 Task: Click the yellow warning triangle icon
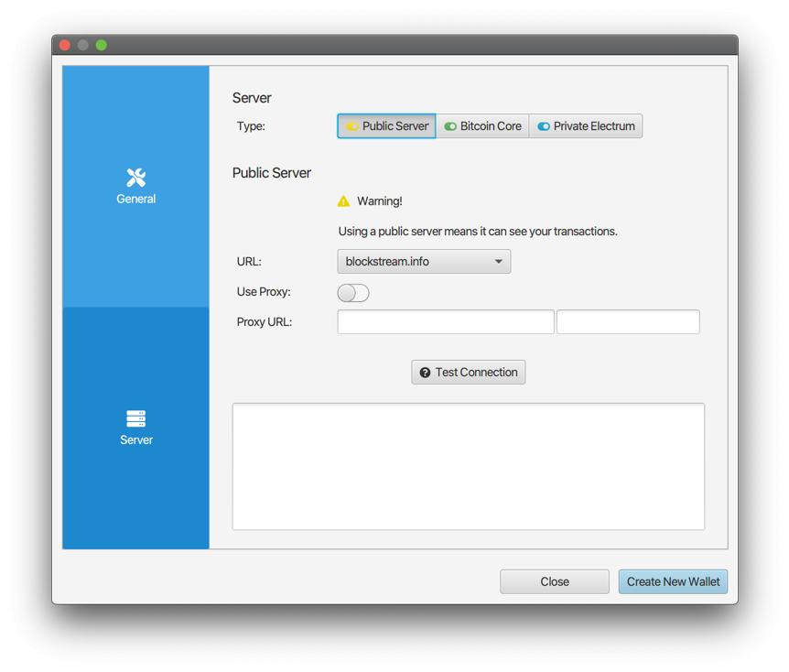click(x=343, y=201)
